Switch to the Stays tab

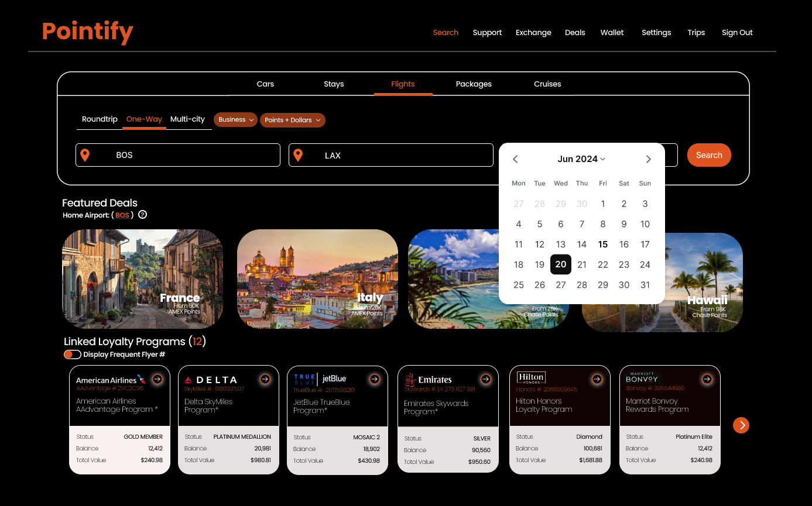click(334, 84)
